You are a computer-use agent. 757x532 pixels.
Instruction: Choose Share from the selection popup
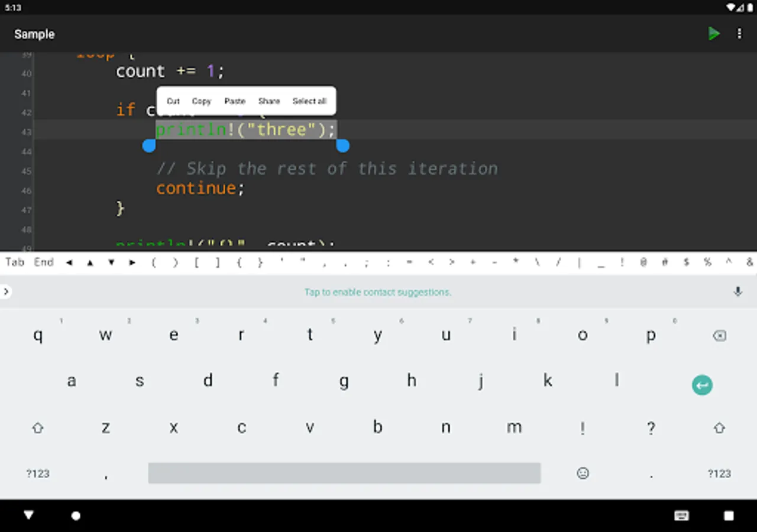(269, 101)
